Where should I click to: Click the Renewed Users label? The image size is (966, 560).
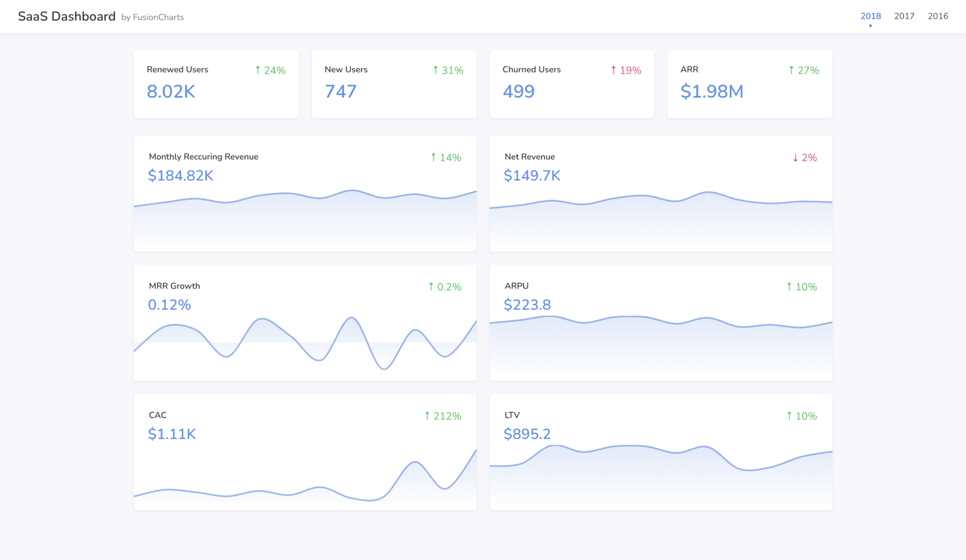178,69
